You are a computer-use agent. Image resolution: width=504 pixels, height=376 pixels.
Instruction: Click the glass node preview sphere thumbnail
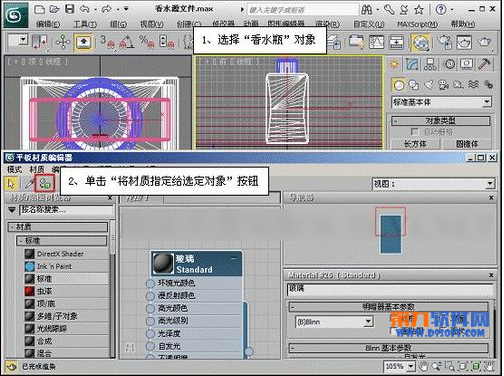[163, 263]
